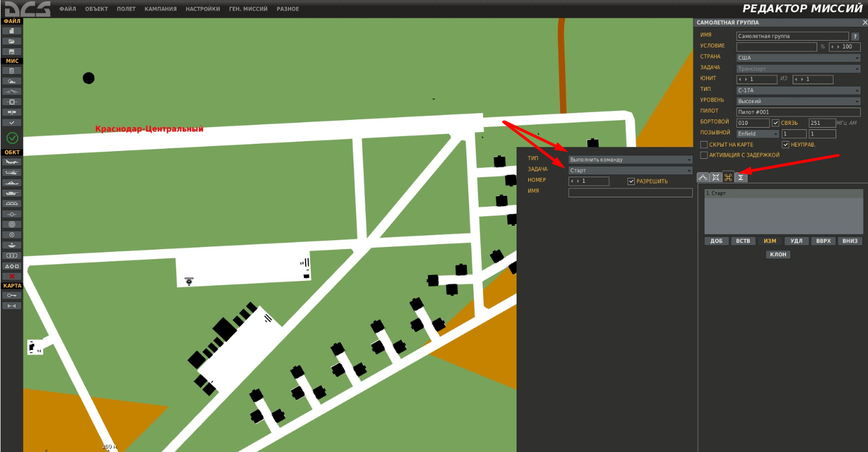The width and height of the screenshot is (868, 452).
Task: Enable the СКРЫТ НА КАРТЕ checkbox
Action: 704,145
